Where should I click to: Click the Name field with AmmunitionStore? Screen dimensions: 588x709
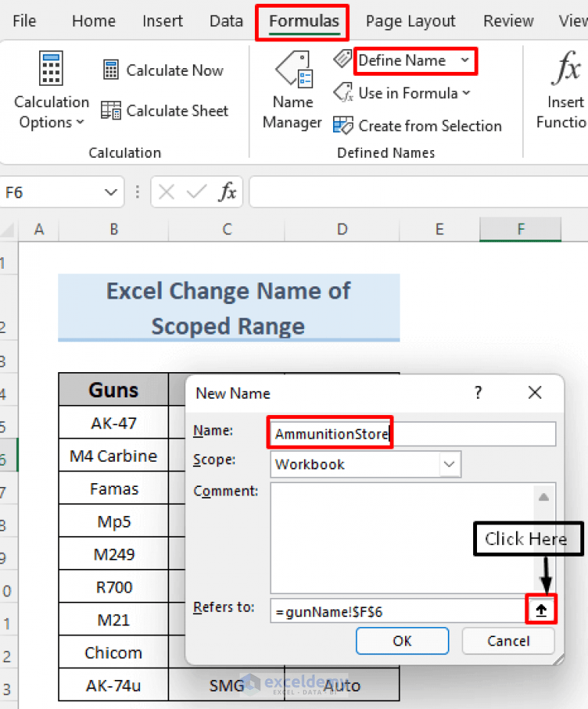click(x=413, y=434)
